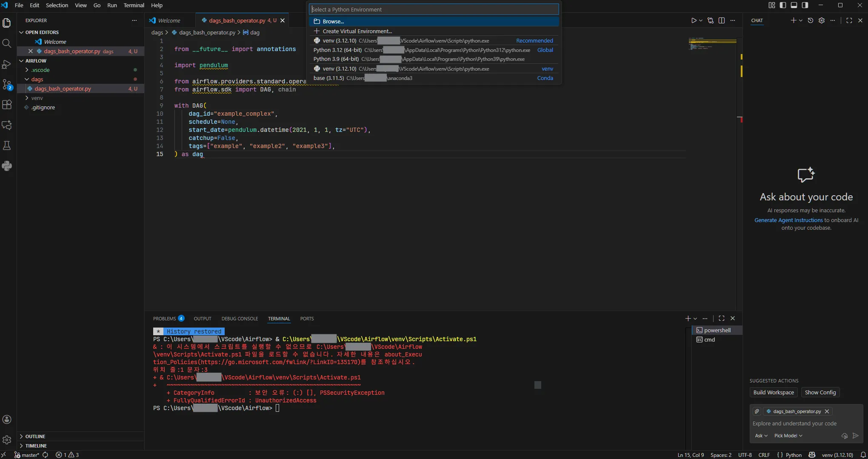The width and height of the screenshot is (868, 459).
Task: Toggle the panel layout visibility
Action: pos(794,5)
